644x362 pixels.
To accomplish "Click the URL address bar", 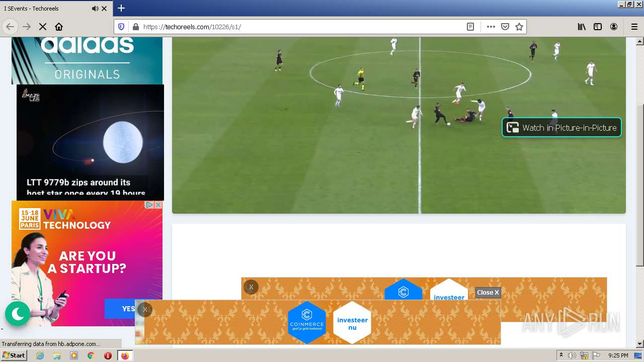I will 302,27.
